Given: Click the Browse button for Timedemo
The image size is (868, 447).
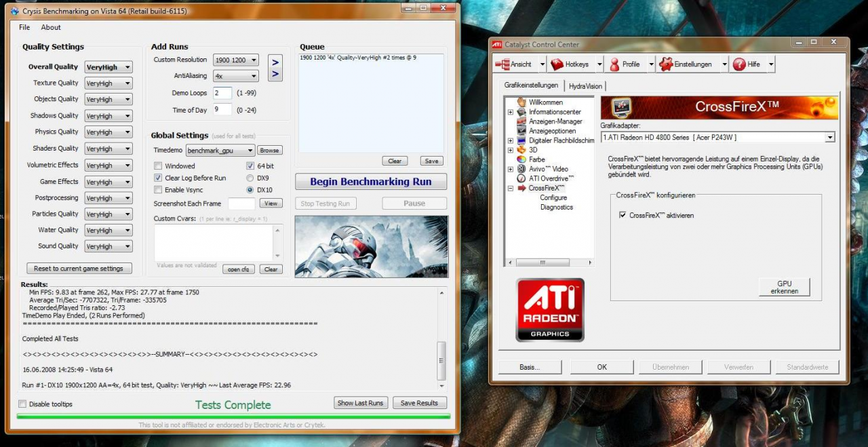Looking at the screenshot, I should [269, 151].
